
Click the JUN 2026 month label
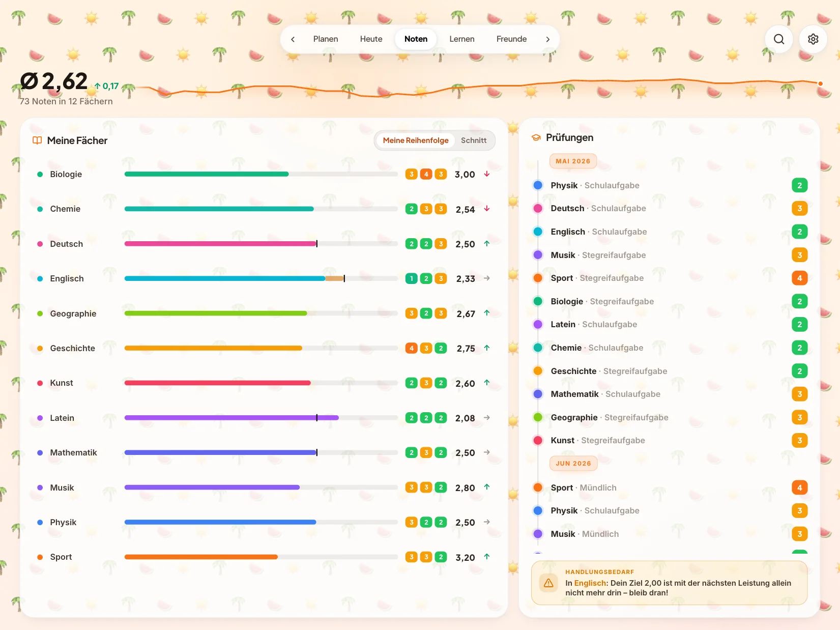(573, 464)
